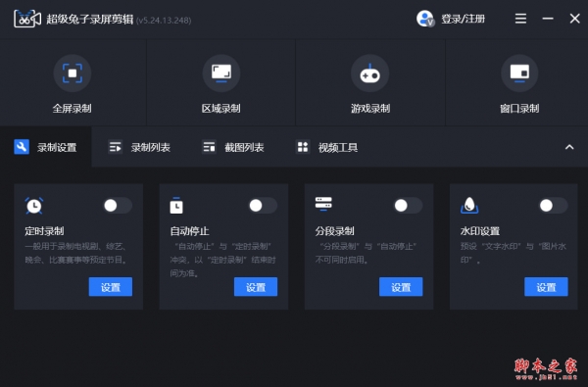Click the 游戏录制 gamepad icon

point(369,73)
